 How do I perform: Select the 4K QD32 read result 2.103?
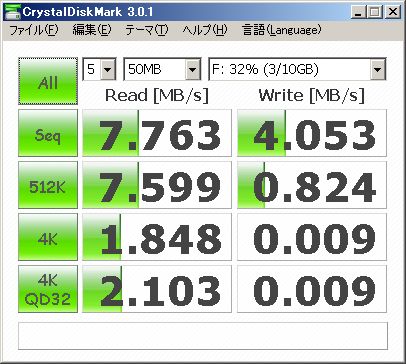[x=157, y=289]
